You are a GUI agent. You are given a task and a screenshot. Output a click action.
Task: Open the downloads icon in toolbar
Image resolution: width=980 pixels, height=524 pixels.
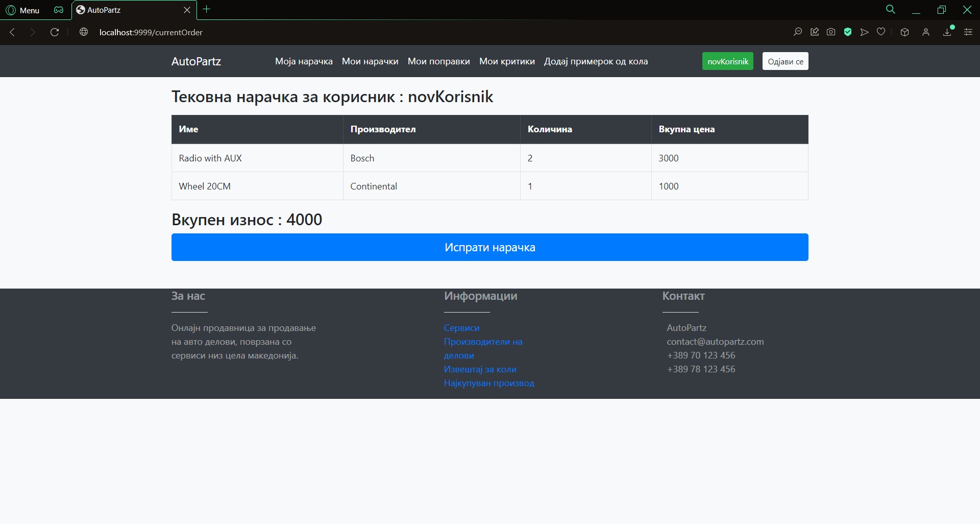[x=947, y=32]
